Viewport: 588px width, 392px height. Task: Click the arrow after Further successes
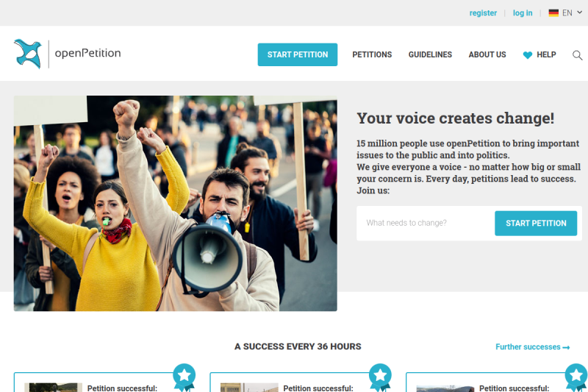click(566, 347)
